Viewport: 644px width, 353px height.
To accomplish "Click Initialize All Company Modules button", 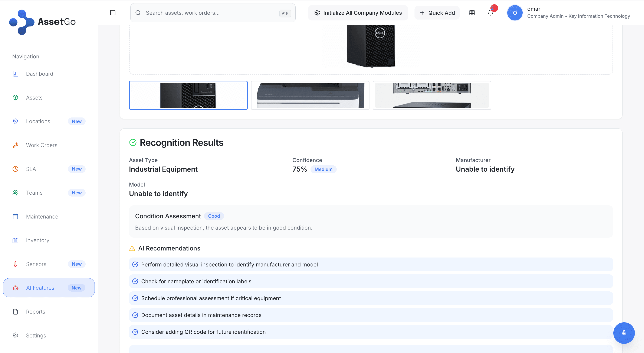I will 358,13.
